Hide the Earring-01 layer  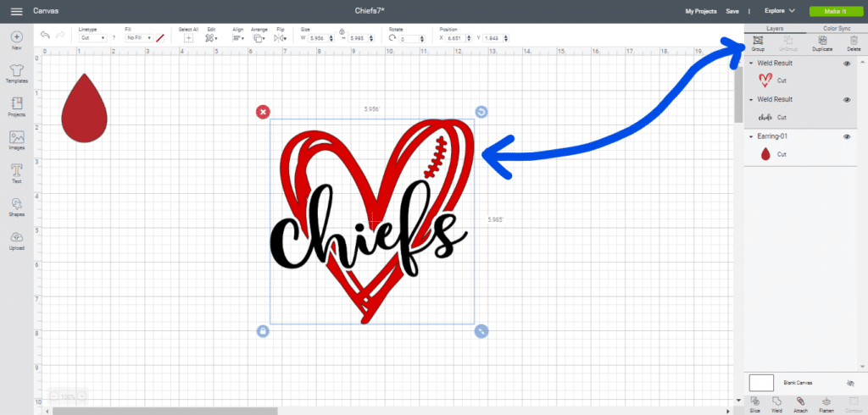[847, 136]
